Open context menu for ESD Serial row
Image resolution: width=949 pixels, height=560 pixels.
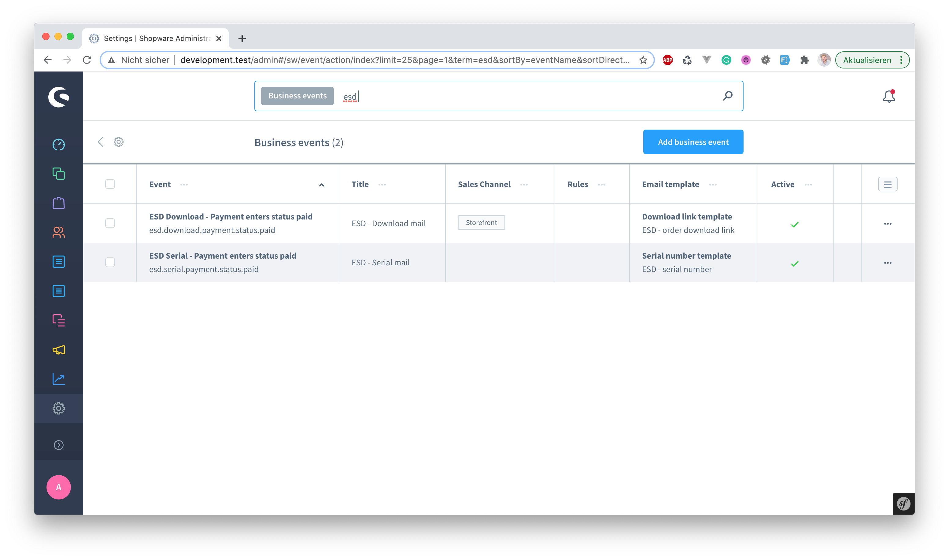point(888,263)
